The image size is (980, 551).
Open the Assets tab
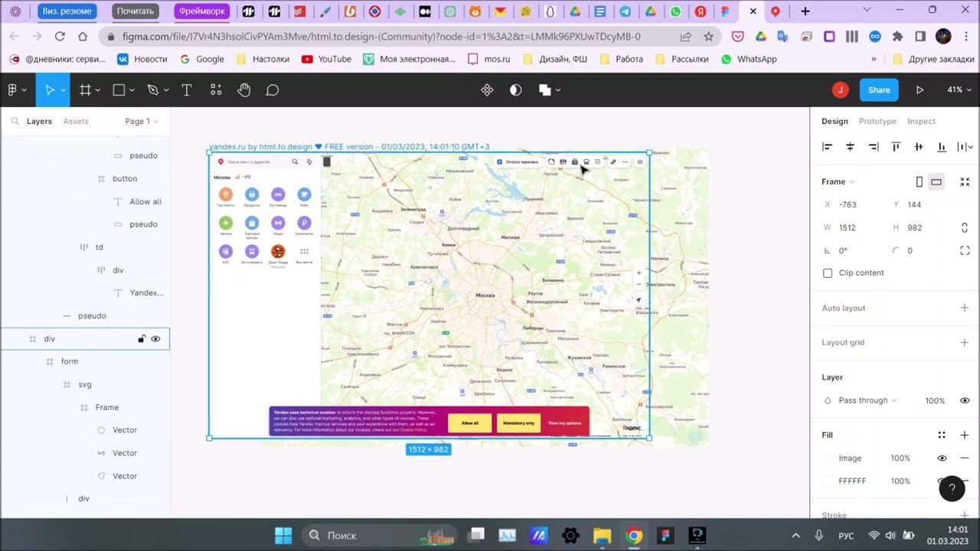pos(76,121)
